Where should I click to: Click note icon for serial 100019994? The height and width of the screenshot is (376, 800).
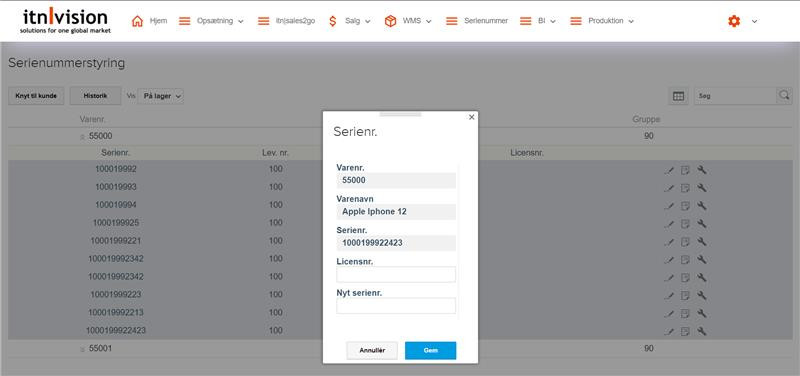tap(685, 206)
